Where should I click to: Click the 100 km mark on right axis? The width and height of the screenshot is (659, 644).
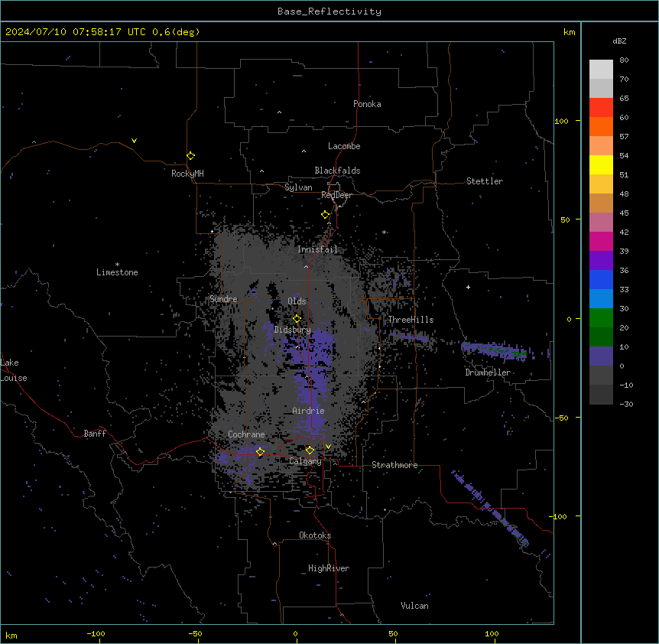click(561, 121)
